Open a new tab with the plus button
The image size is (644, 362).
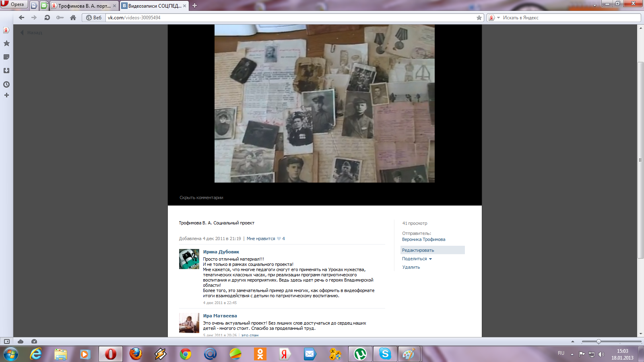pyautogui.click(x=194, y=6)
